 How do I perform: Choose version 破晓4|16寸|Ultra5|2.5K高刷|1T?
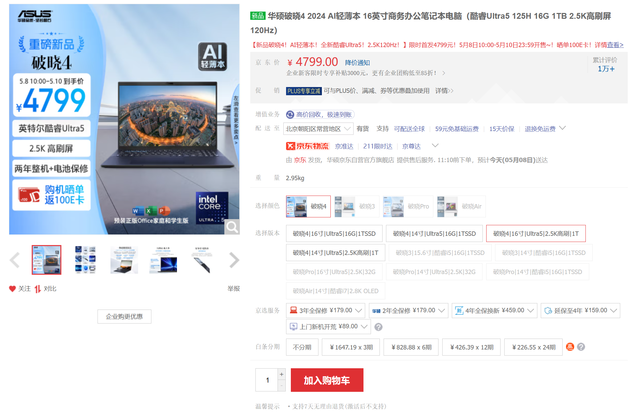click(x=536, y=234)
